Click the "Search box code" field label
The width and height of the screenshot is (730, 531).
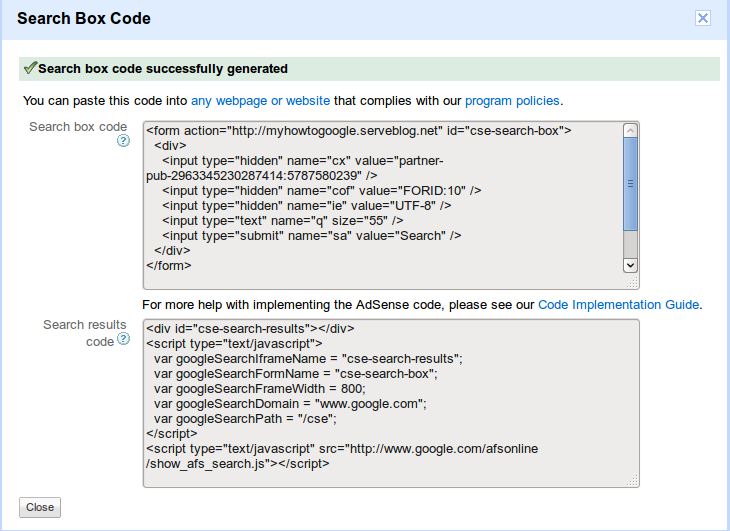tap(78, 127)
